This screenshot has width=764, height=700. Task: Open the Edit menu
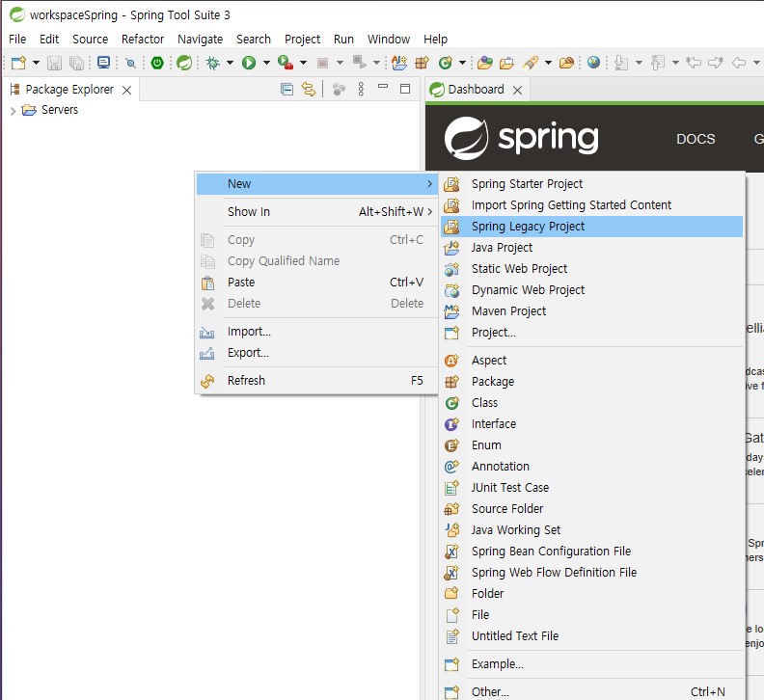[49, 39]
